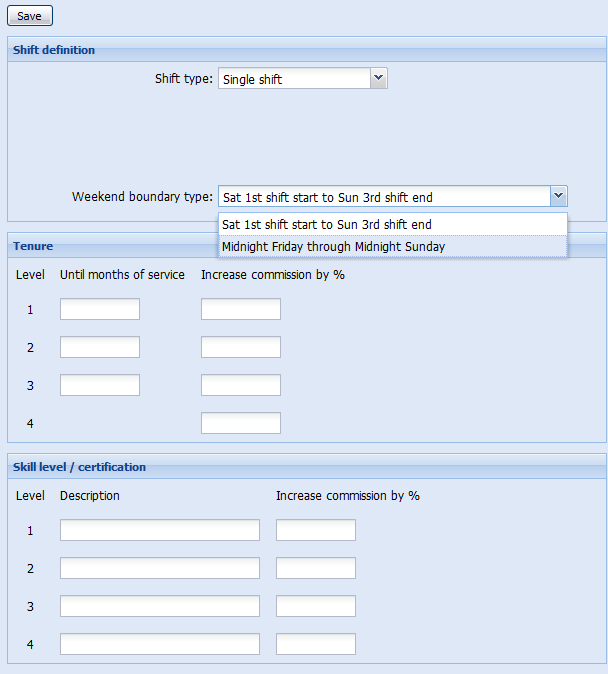The height and width of the screenshot is (674, 608).
Task: Click Skill level 1 commission increase field
Action: [x=316, y=530]
